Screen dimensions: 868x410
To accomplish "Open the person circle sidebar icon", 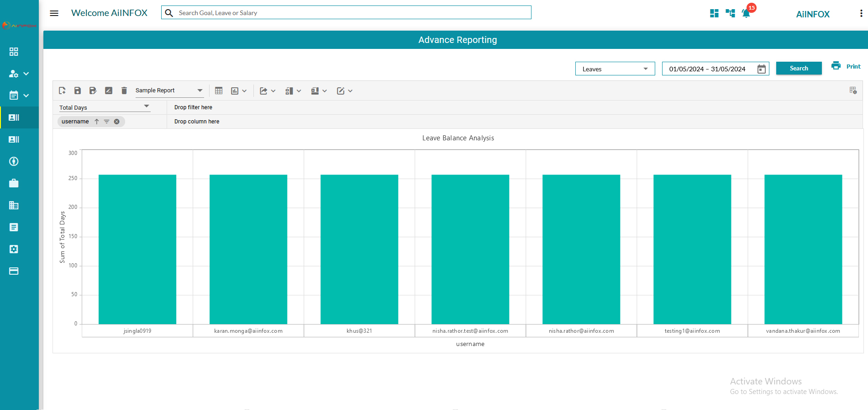I will coord(14,161).
